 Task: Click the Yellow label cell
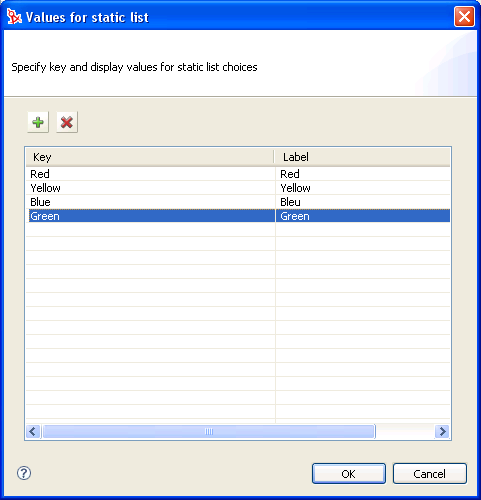[363, 188]
